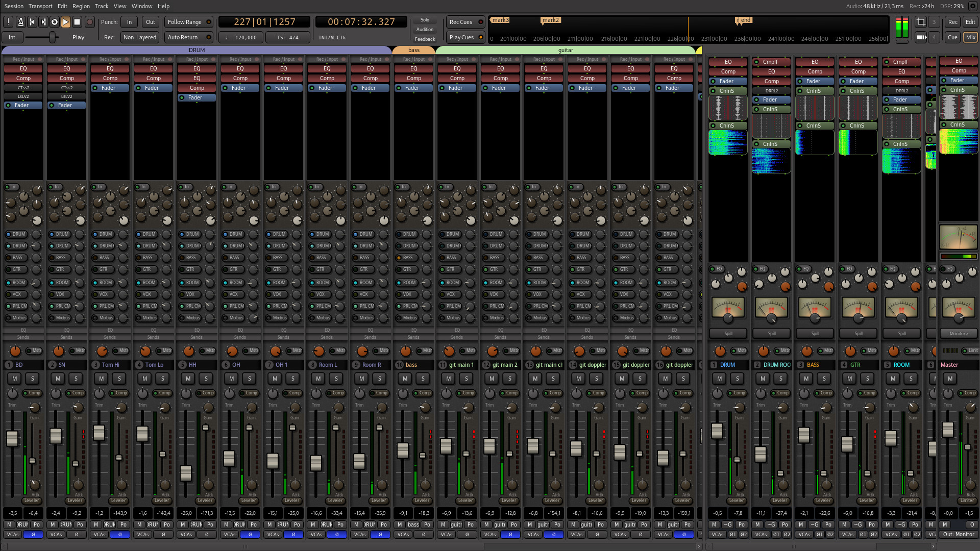Open the Session menu
The image size is (980, 551).
[14, 6]
